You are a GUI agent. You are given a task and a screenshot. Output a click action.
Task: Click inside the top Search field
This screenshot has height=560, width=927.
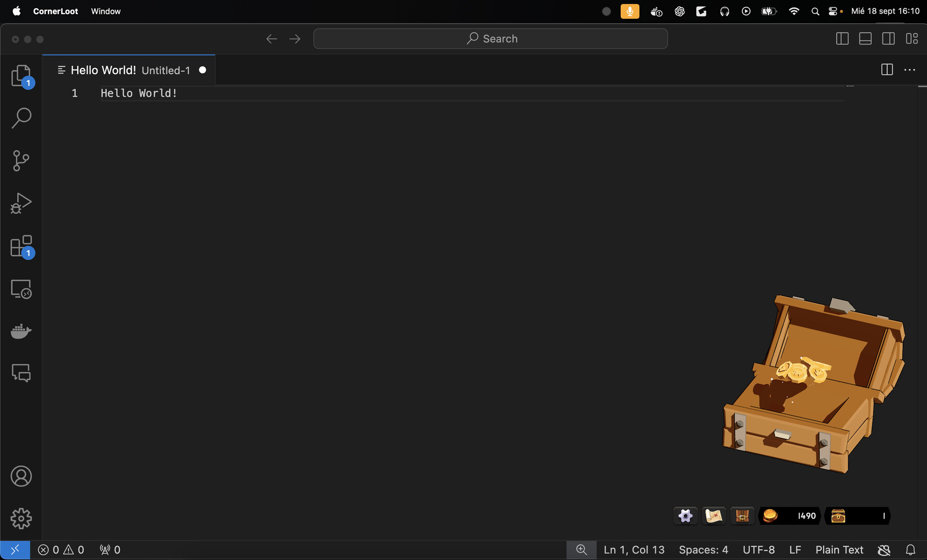click(490, 38)
